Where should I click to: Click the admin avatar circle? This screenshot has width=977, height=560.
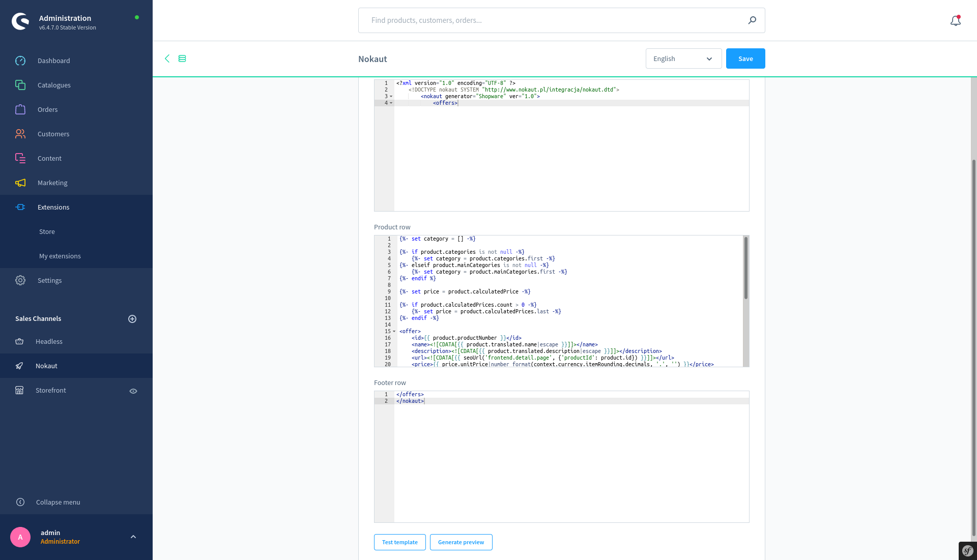(20, 537)
